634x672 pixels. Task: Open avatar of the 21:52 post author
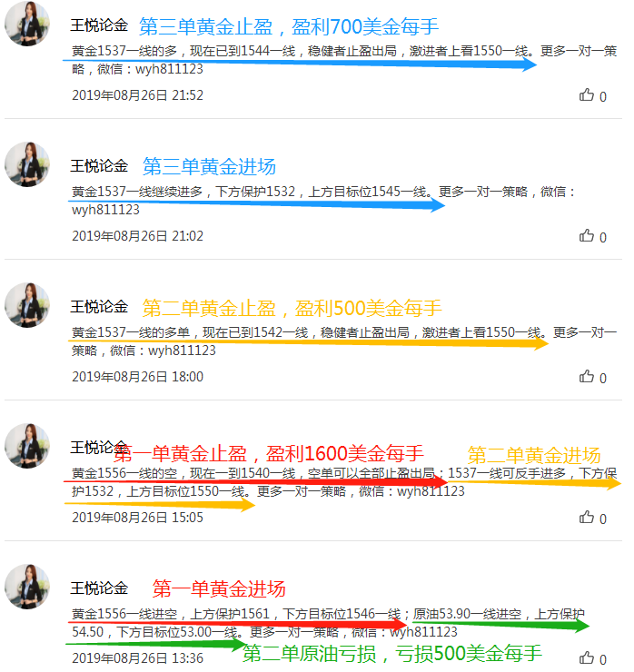27,24
